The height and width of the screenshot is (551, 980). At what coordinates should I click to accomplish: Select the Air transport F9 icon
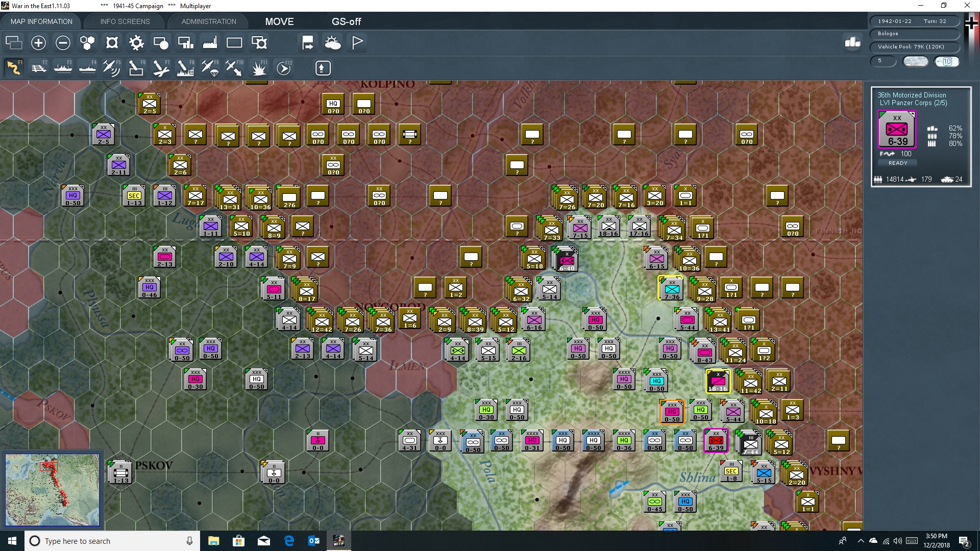pos(210,68)
